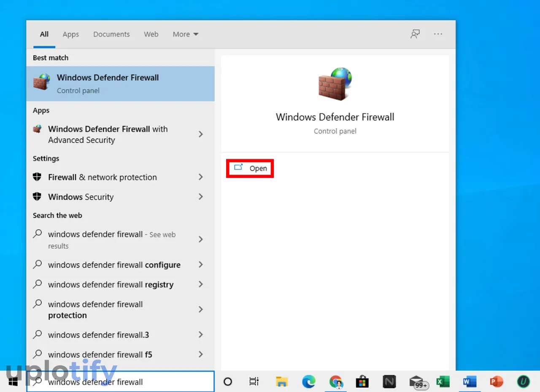Open Microsoft Store from the taskbar
Image resolution: width=540 pixels, height=392 pixels.
pos(362,382)
